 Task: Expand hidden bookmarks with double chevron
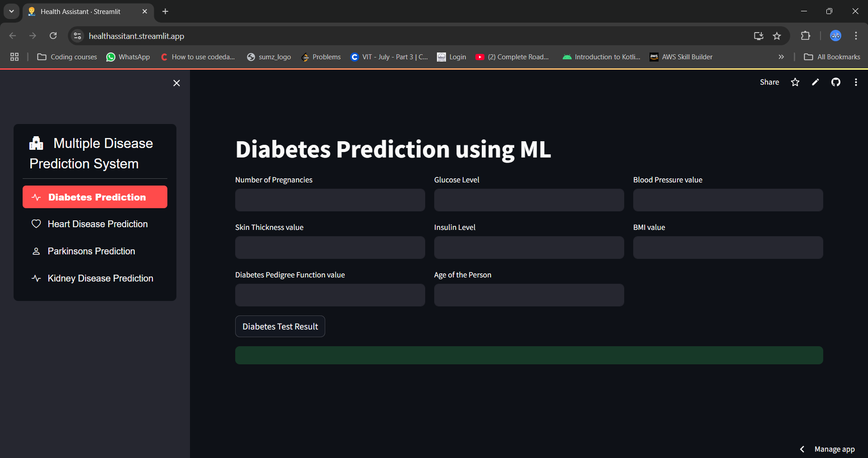click(781, 57)
